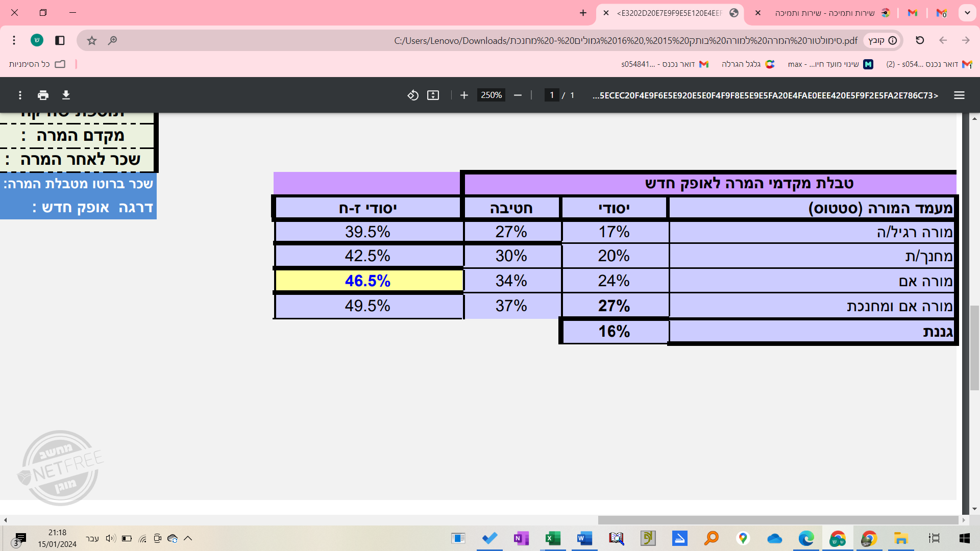Rotate the PDF page

[412, 95]
